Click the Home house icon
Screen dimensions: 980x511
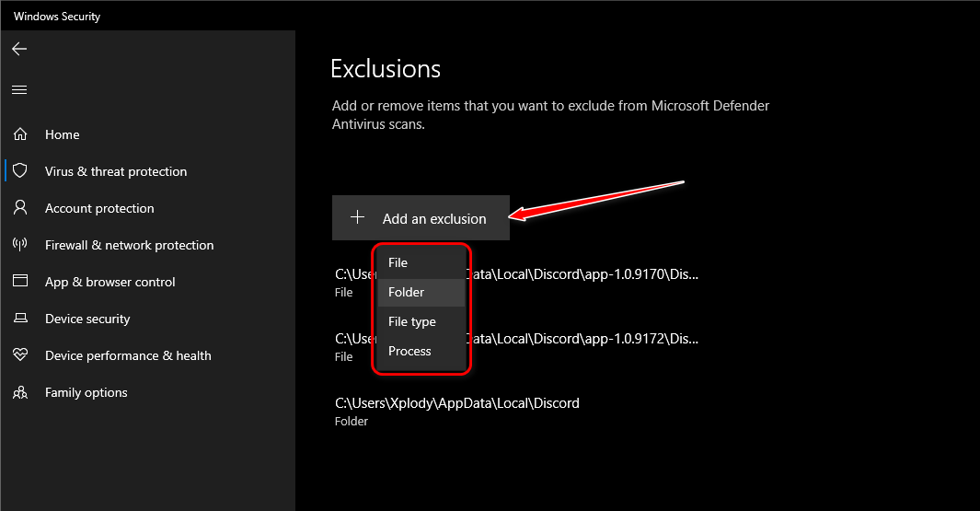[20, 134]
